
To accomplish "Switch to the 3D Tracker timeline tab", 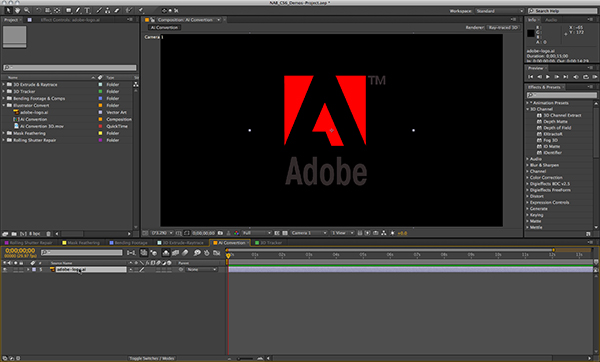I will pos(269,243).
